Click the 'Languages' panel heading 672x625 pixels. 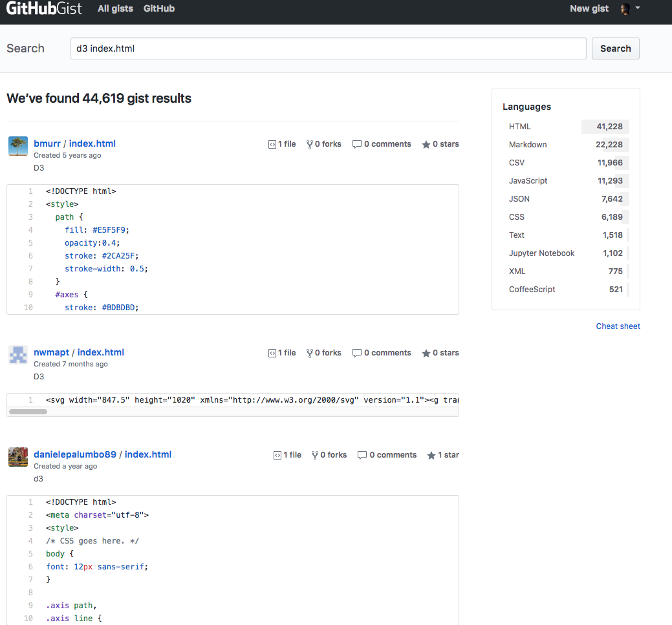coord(526,107)
